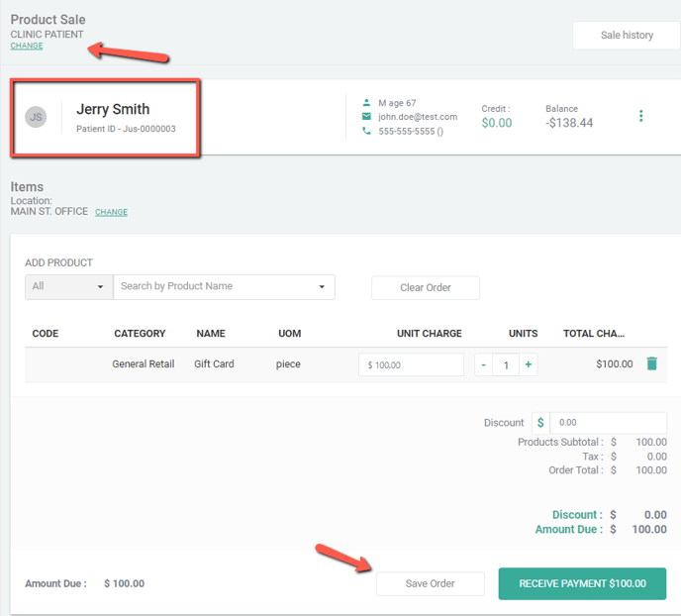Increase Gift Card units with plus

(529, 365)
